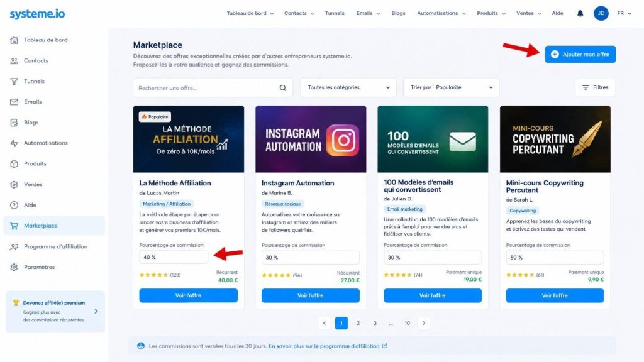Open the Trier par Popularité dropdown

point(451,87)
